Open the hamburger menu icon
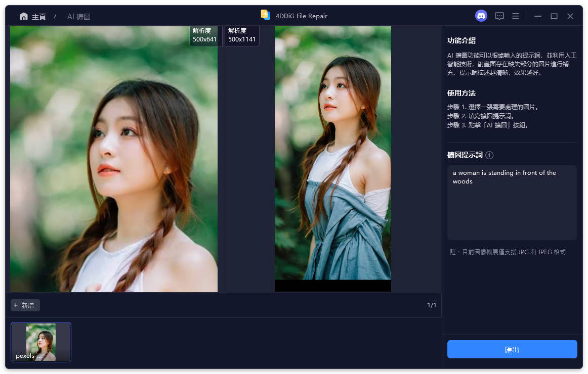Viewport: 588px width, 374px height. (515, 16)
